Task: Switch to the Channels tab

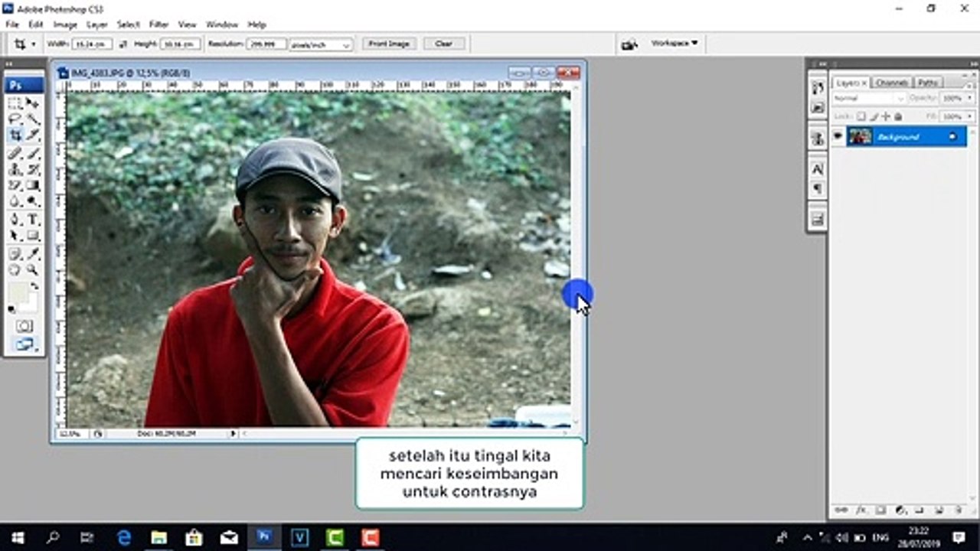Action: [892, 82]
